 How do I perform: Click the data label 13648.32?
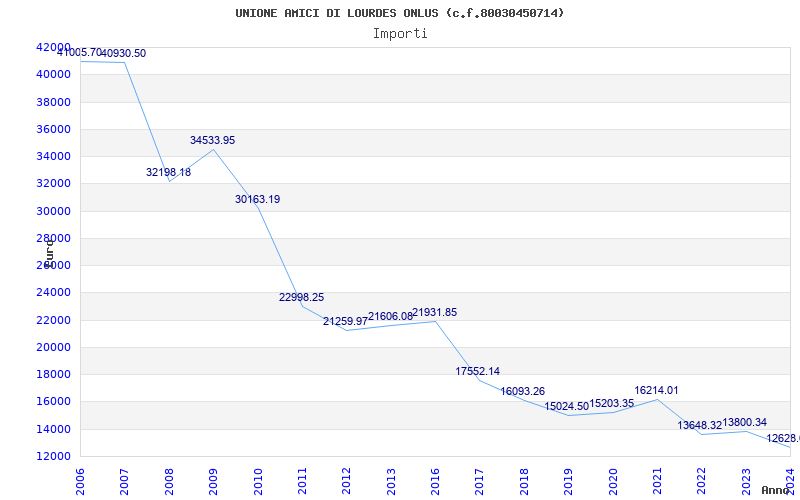[700, 426]
